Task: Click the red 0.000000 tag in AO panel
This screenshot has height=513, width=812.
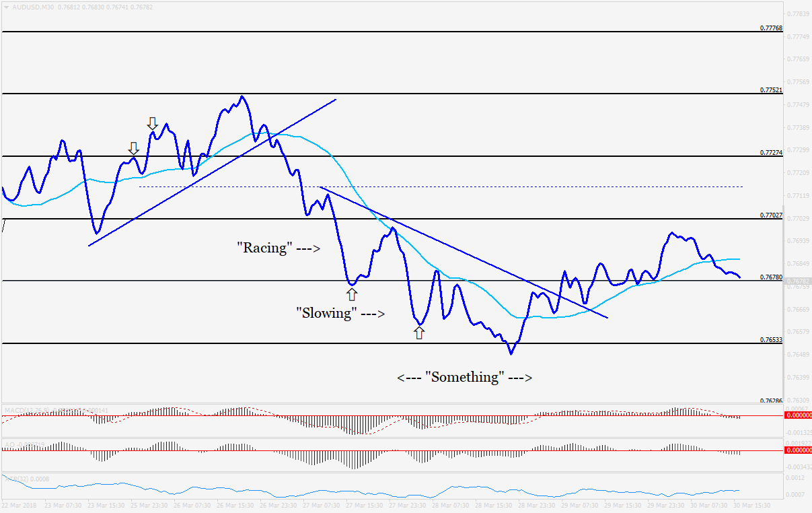Action: coord(798,450)
